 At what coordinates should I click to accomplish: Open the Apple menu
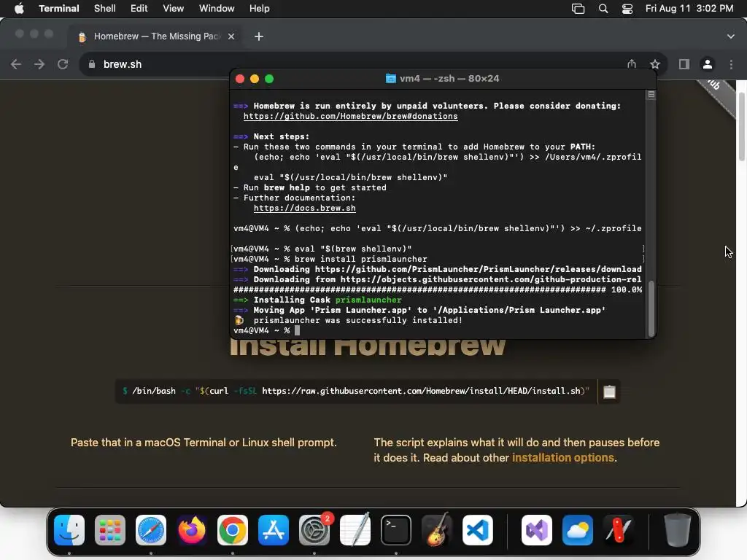tap(19, 9)
